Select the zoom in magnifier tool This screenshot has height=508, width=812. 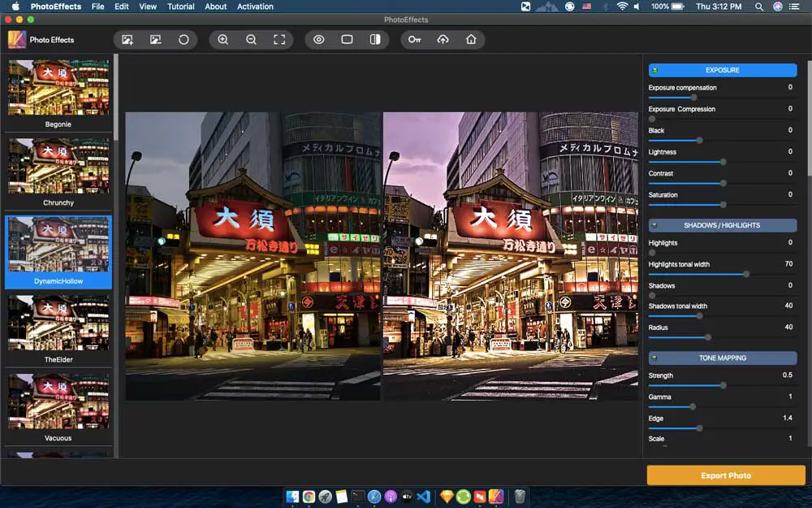click(x=224, y=39)
